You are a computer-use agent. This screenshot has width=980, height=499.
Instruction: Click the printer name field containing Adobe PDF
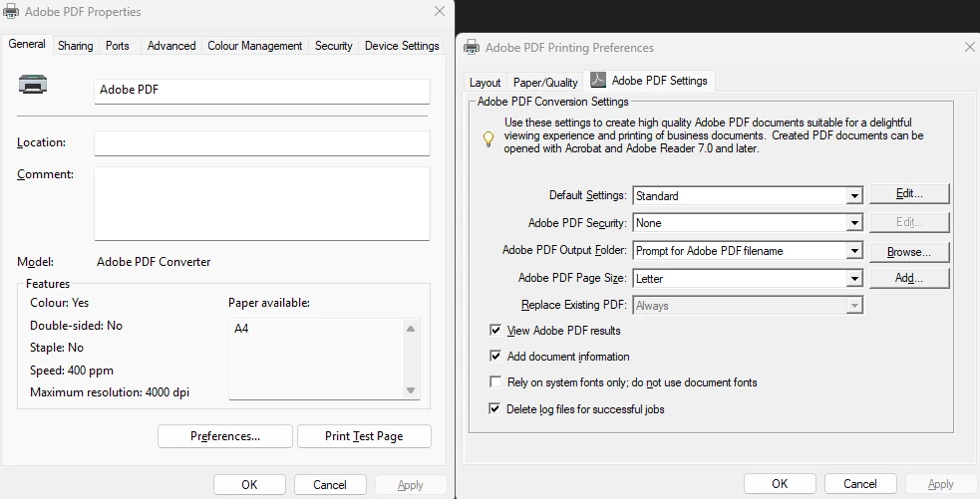point(262,91)
